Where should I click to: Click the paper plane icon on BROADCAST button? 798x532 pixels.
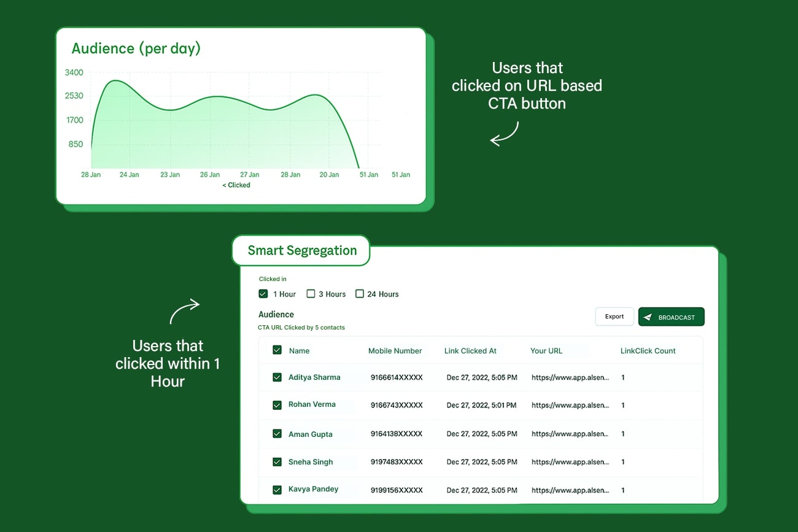648,317
